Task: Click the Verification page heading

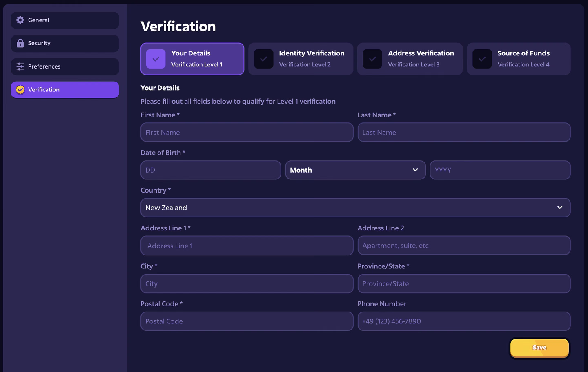Action: tap(178, 27)
